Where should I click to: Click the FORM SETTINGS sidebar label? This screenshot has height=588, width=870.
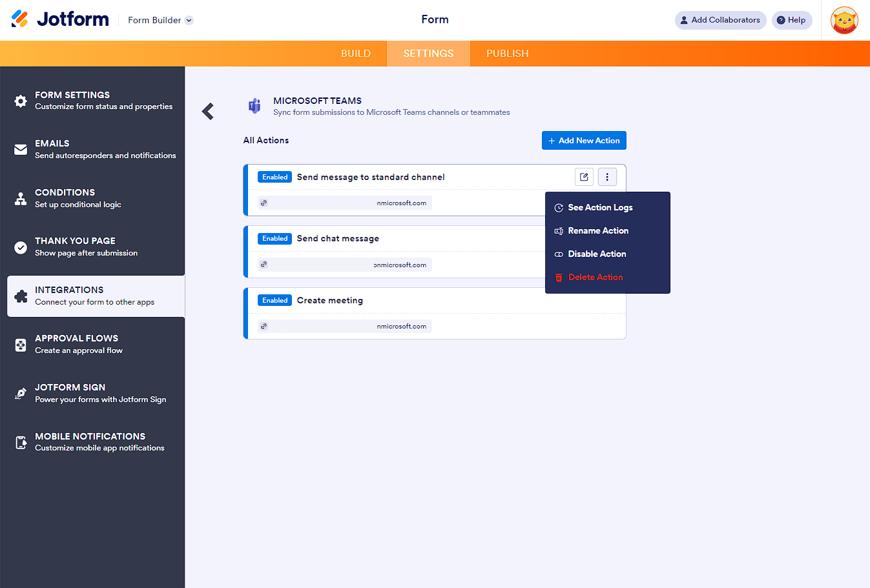point(72,95)
